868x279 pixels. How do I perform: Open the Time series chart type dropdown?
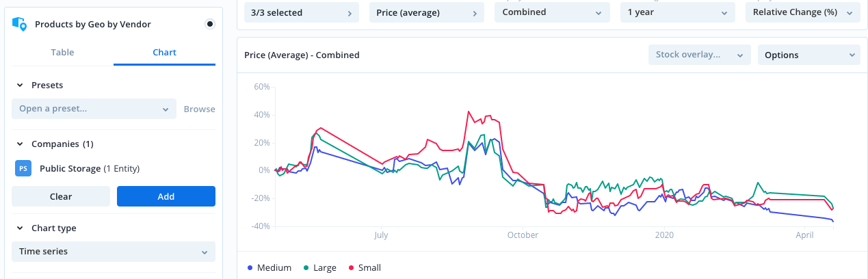114,252
